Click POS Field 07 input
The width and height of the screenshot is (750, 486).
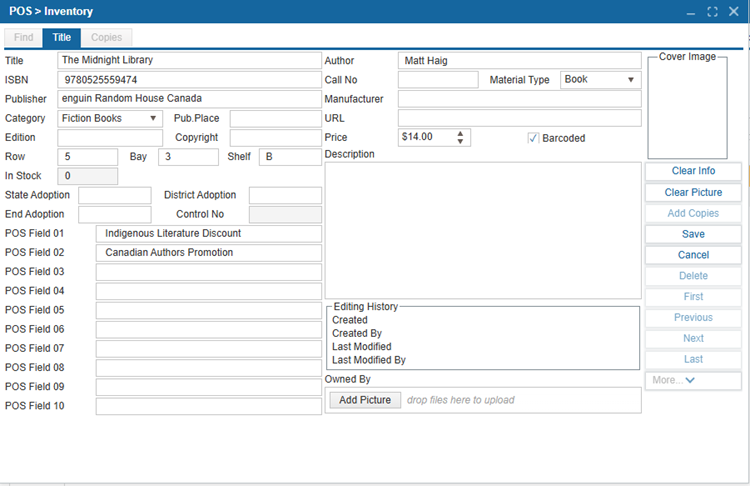[209, 348]
